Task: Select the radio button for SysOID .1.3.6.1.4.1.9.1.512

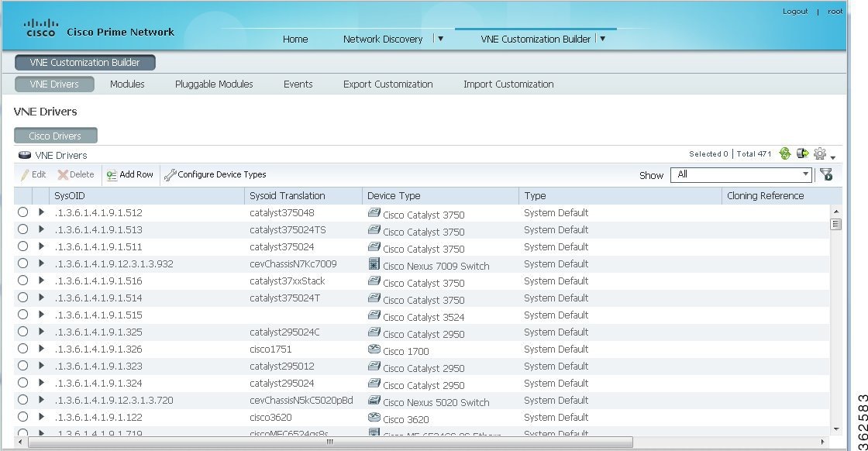Action: [x=22, y=212]
